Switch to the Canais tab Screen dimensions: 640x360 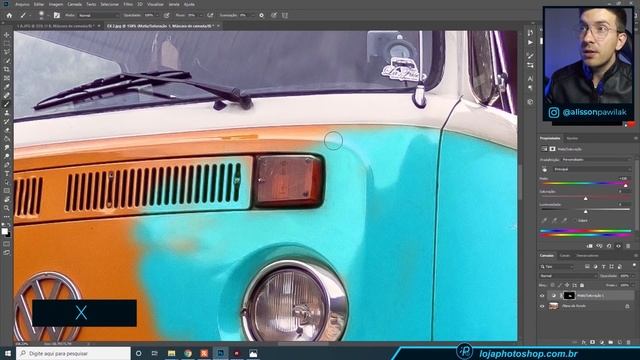pyautogui.click(x=565, y=256)
